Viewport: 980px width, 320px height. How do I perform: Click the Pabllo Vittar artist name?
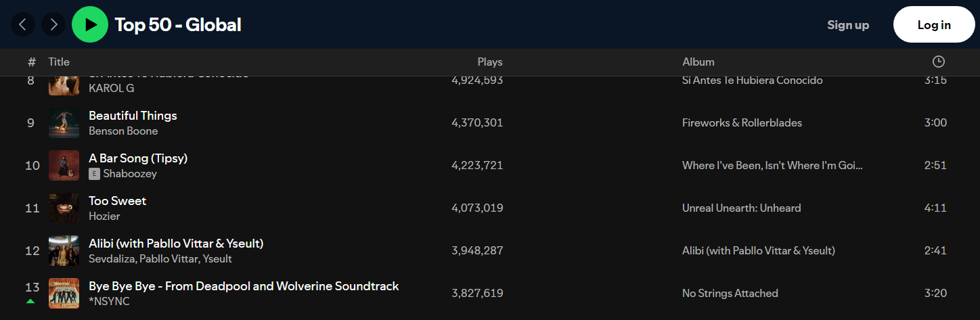(169, 259)
